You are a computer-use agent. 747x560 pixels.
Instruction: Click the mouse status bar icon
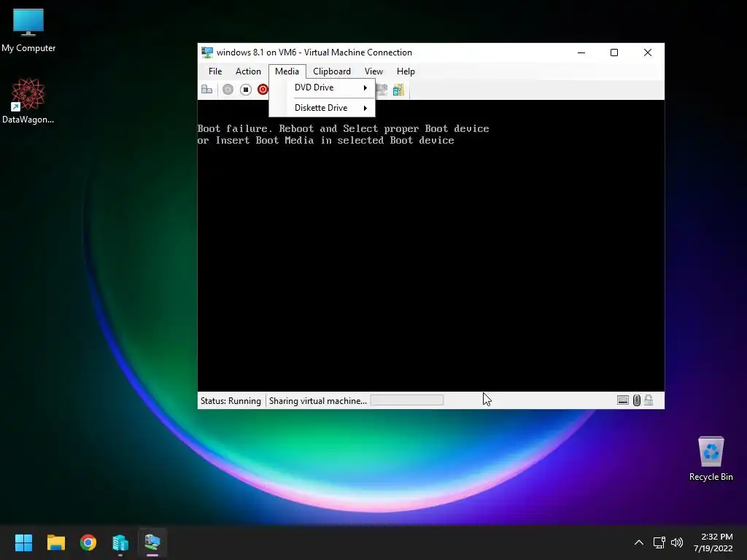(636, 400)
